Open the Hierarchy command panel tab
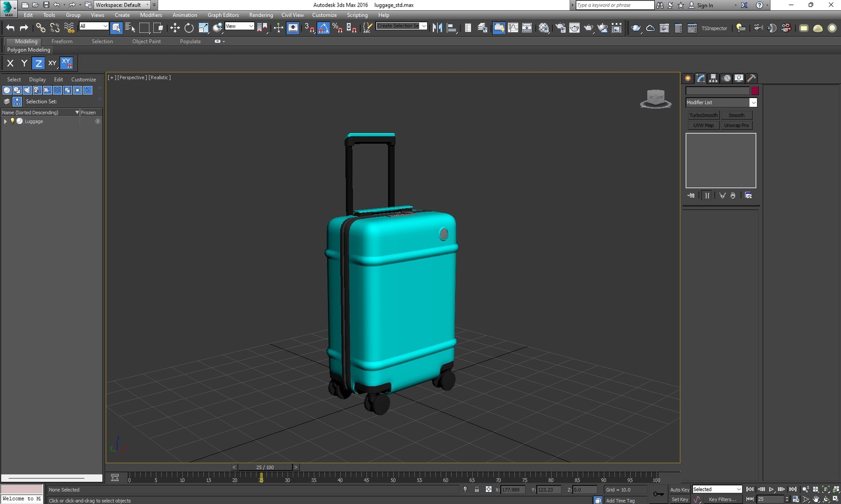Screen dimensions: 841x504 click(x=713, y=78)
